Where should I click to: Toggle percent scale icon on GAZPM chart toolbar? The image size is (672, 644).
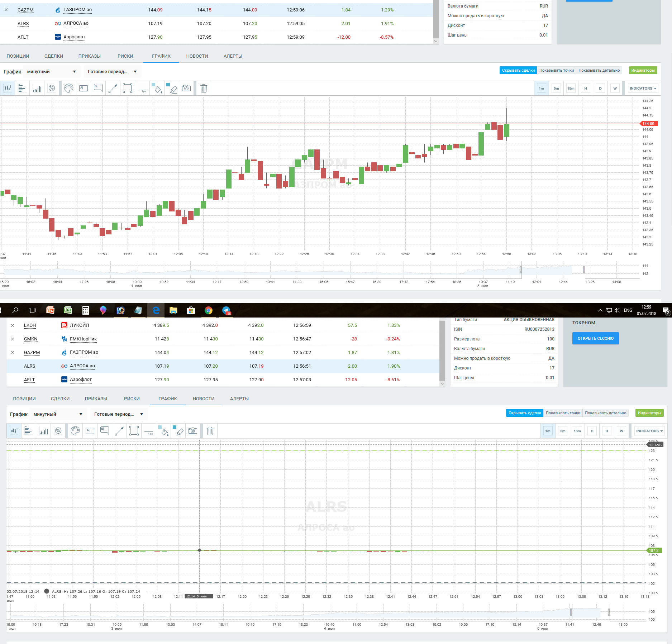pos(52,88)
